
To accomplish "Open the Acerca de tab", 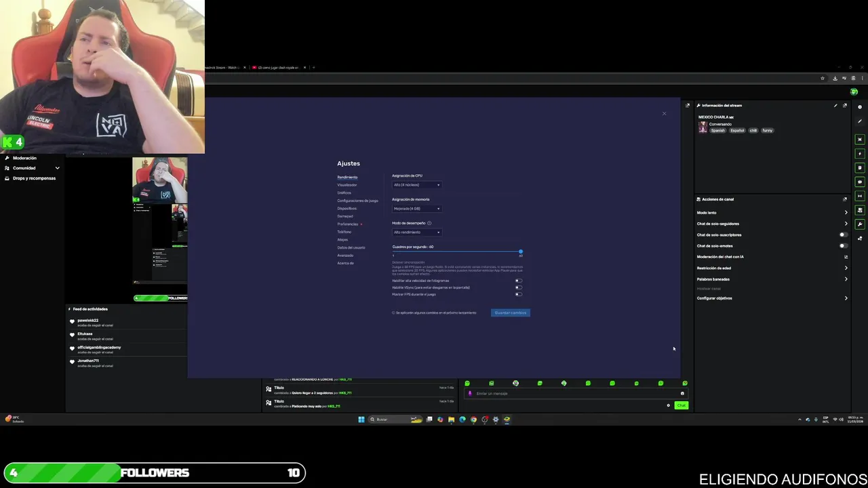I will point(345,263).
